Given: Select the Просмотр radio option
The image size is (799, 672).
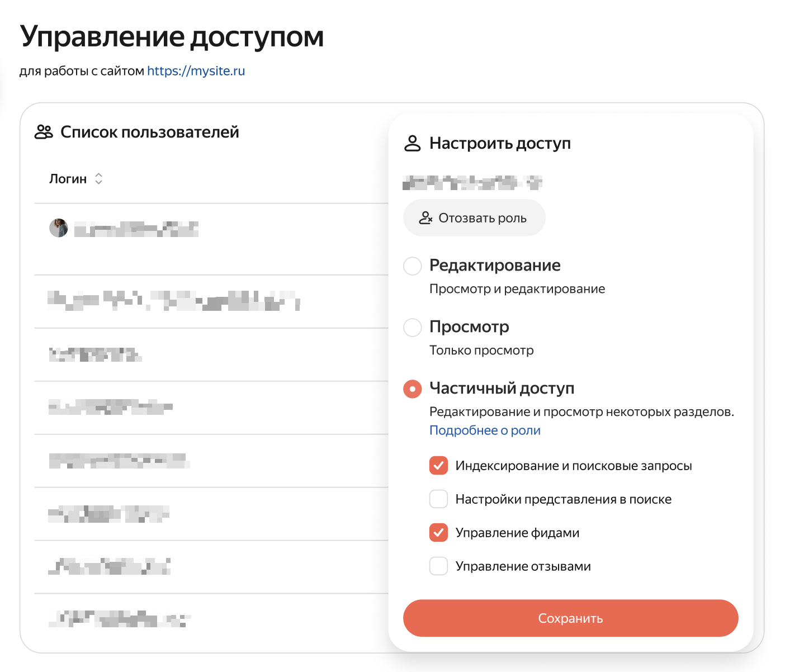Looking at the screenshot, I should pyautogui.click(x=413, y=328).
